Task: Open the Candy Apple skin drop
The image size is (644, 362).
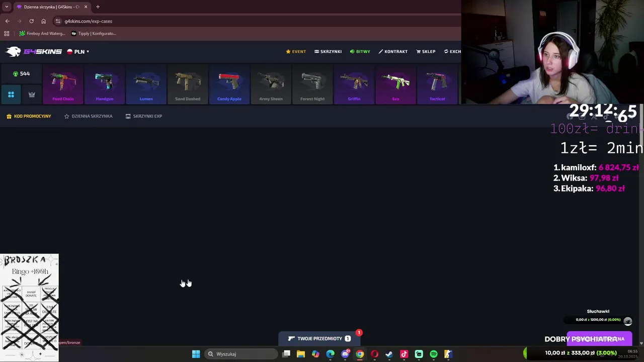Action: coord(229,83)
